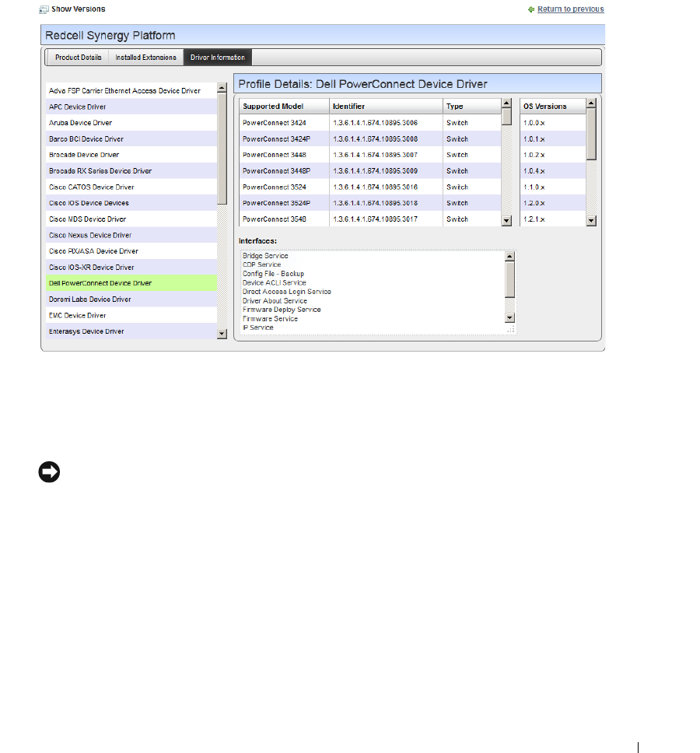Sort by the Identifier column header

pos(386,106)
